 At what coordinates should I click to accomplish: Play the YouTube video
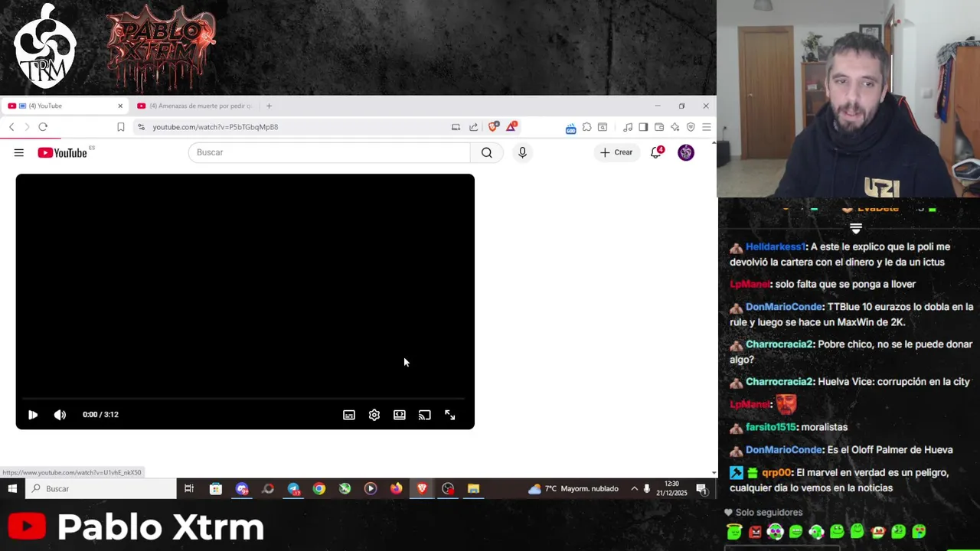point(33,415)
